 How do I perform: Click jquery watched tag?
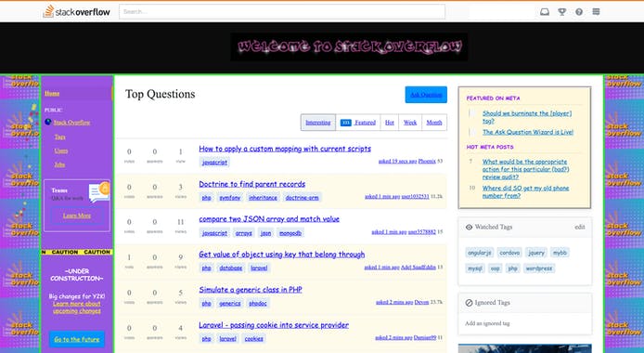pyautogui.click(x=536, y=253)
